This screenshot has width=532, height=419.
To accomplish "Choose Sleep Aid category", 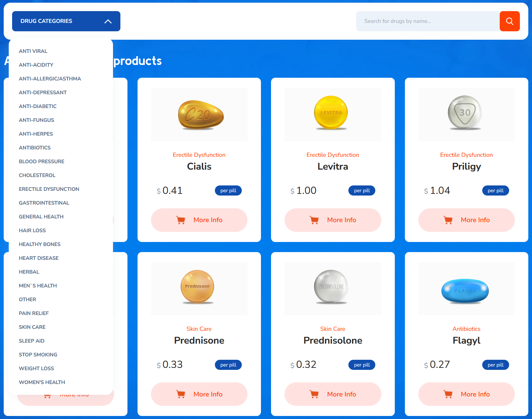I will tap(32, 341).
